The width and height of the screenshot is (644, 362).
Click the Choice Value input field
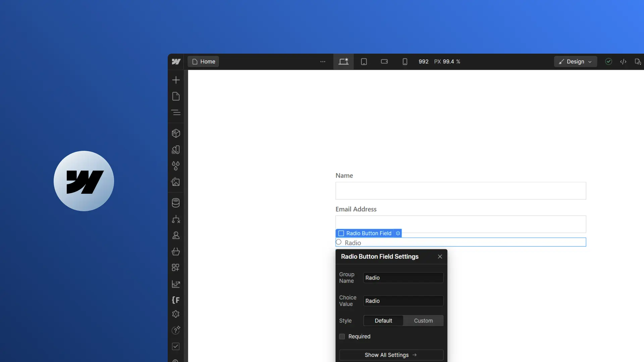click(x=404, y=301)
